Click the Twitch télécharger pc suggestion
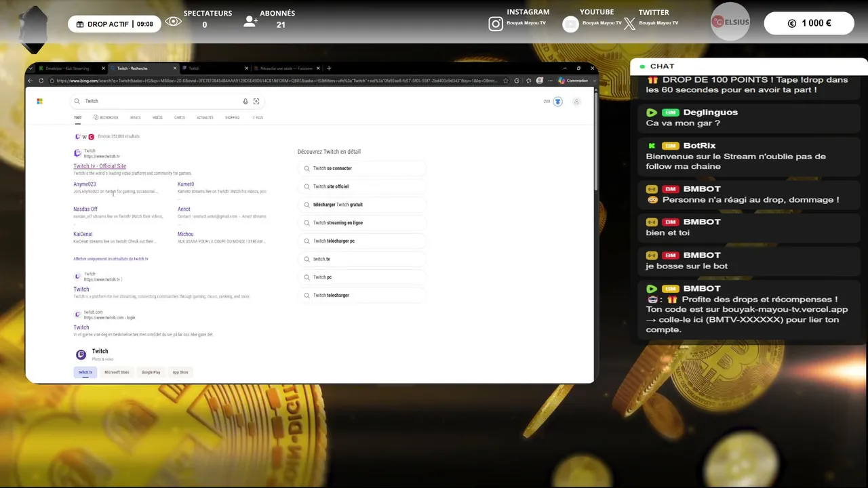Screen dimensions: 868x488 coord(361,241)
